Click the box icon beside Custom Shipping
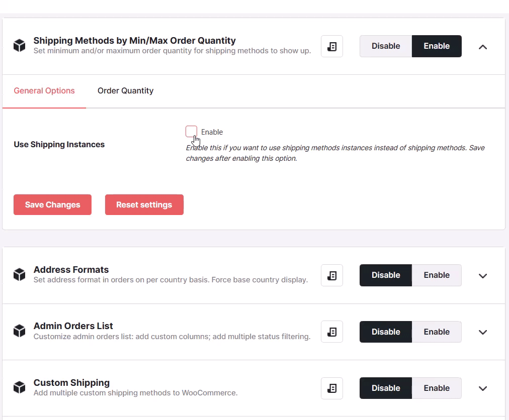The height and width of the screenshot is (420, 509). tap(20, 387)
